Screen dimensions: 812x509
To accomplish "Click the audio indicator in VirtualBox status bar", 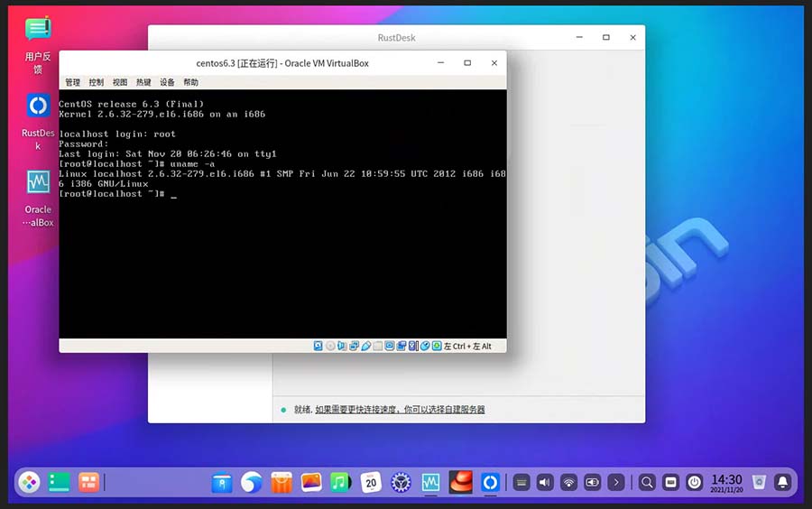I will tap(342, 346).
